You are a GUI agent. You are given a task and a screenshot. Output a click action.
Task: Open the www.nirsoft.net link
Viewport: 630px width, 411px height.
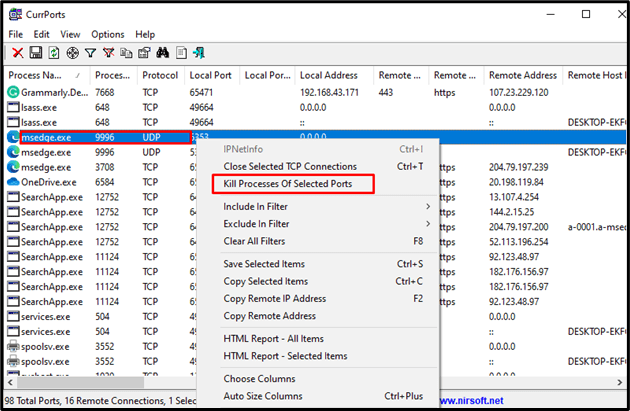[x=471, y=401]
